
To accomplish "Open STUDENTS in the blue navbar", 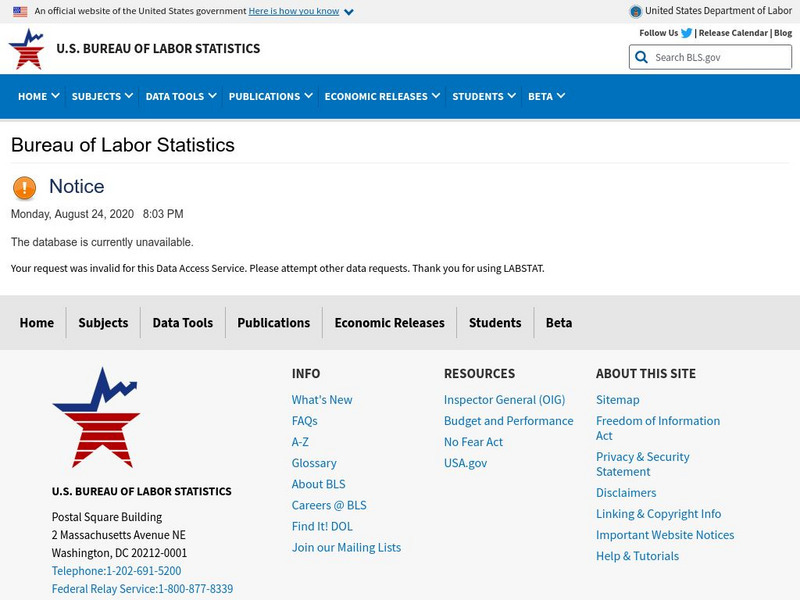I will click(478, 96).
